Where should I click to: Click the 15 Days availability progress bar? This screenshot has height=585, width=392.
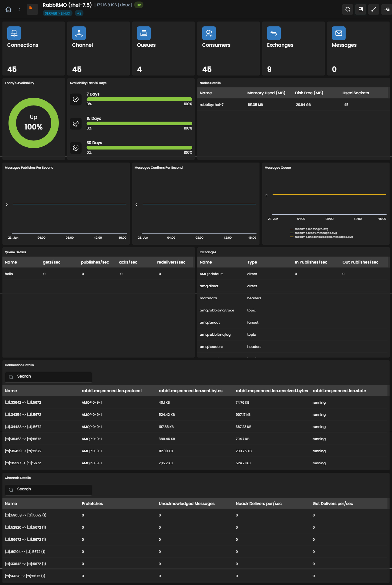139,123
